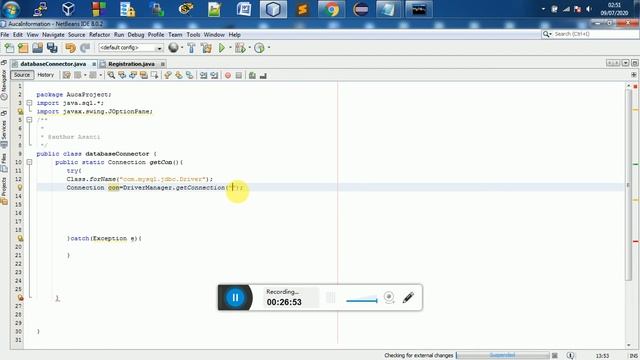Select the databaseConnector.java tab

click(x=53, y=64)
